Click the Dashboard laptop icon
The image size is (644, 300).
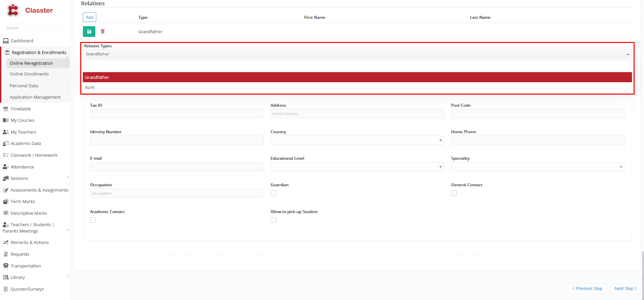6,41
